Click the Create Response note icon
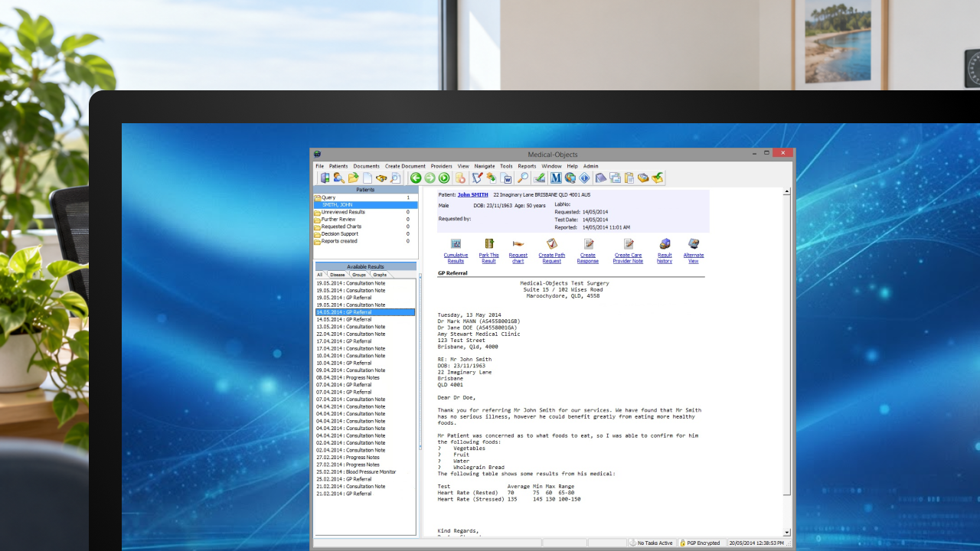980x551 pixels. 588,243
